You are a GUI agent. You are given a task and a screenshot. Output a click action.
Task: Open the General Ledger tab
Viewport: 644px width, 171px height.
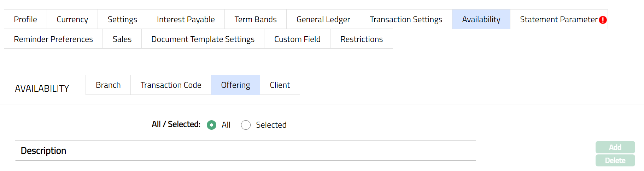coord(323,19)
